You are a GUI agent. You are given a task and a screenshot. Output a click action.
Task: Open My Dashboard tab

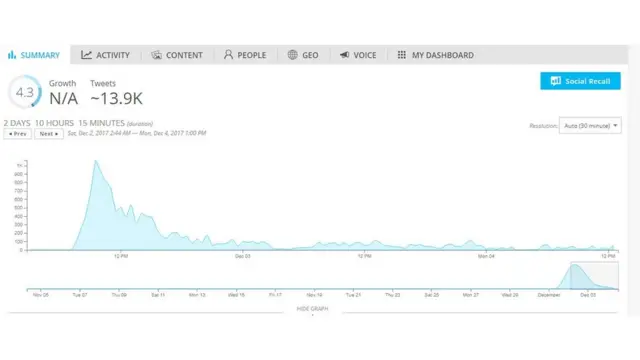click(x=436, y=55)
